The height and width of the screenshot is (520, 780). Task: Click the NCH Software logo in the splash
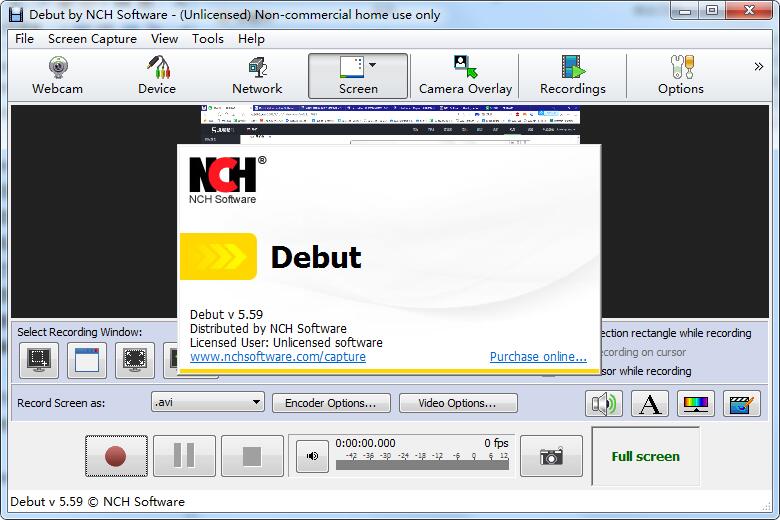point(226,180)
